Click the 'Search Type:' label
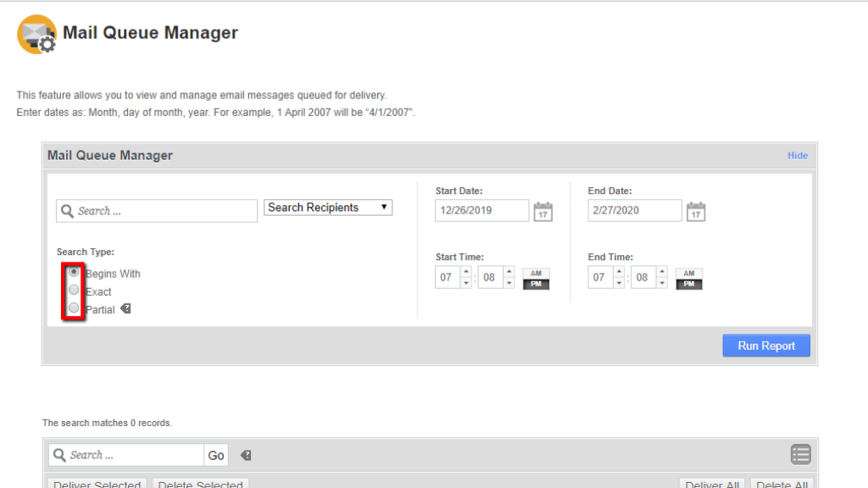This screenshot has height=488, width=868. (x=86, y=252)
